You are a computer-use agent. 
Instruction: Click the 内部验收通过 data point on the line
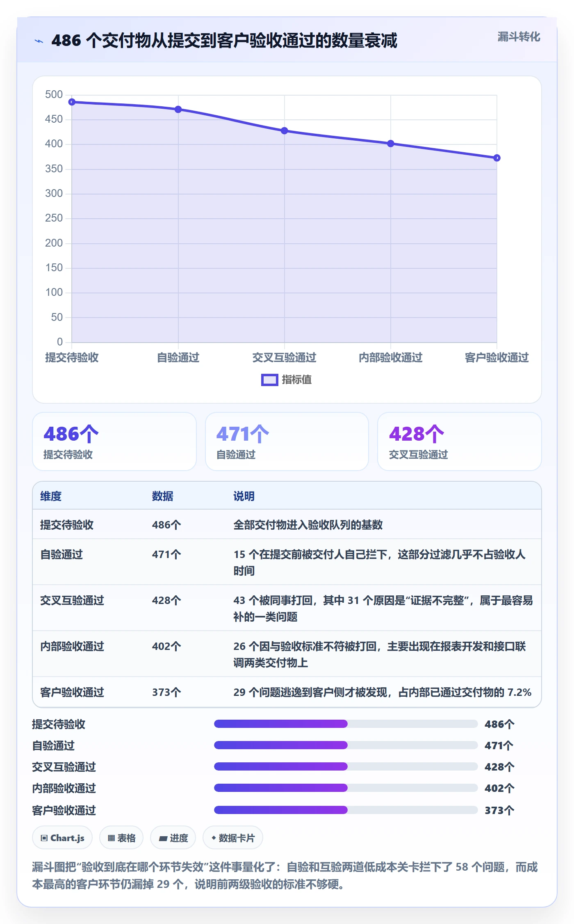(391, 144)
